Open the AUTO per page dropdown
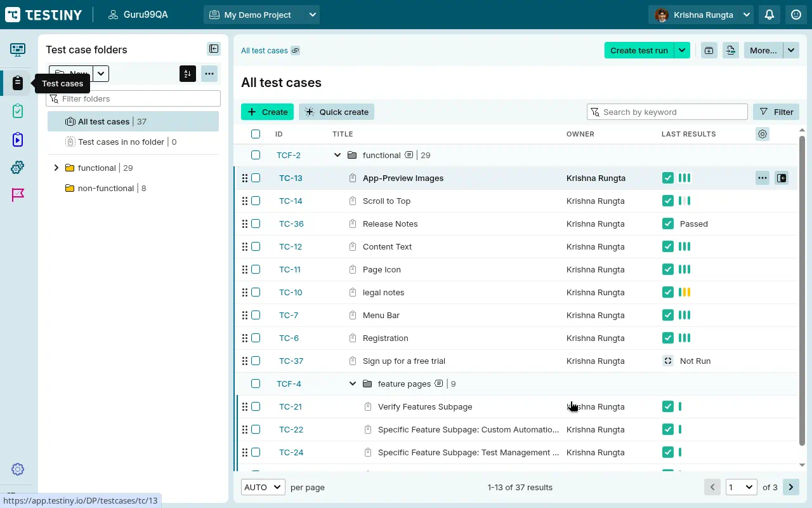Viewport: 812px width, 508px height. pyautogui.click(x=263, y=487)
